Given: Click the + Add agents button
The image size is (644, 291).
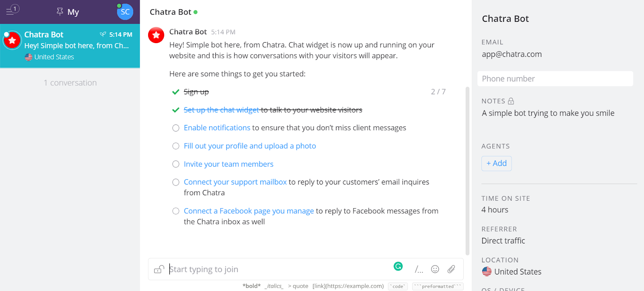Looking at the screenshot, I should 497,164.
